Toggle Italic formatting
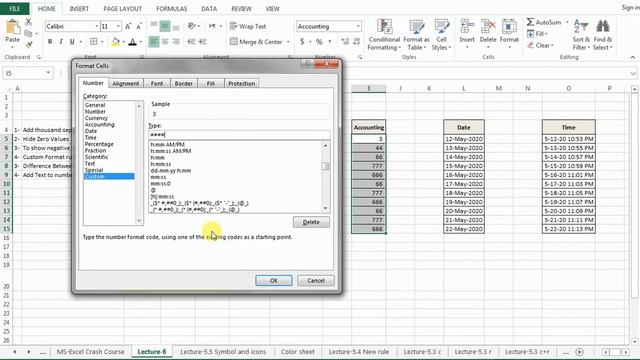Screen dimensions: 640x360 click(x=61, y=42)
